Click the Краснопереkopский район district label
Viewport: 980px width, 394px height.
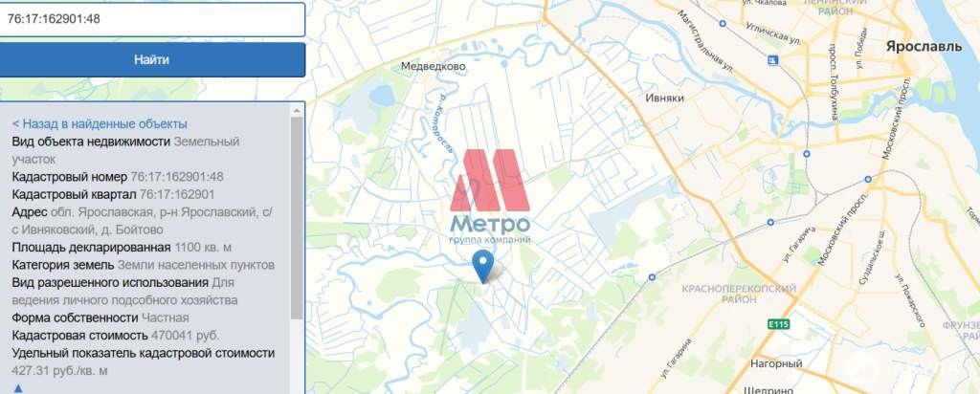[x=739, y=295]
